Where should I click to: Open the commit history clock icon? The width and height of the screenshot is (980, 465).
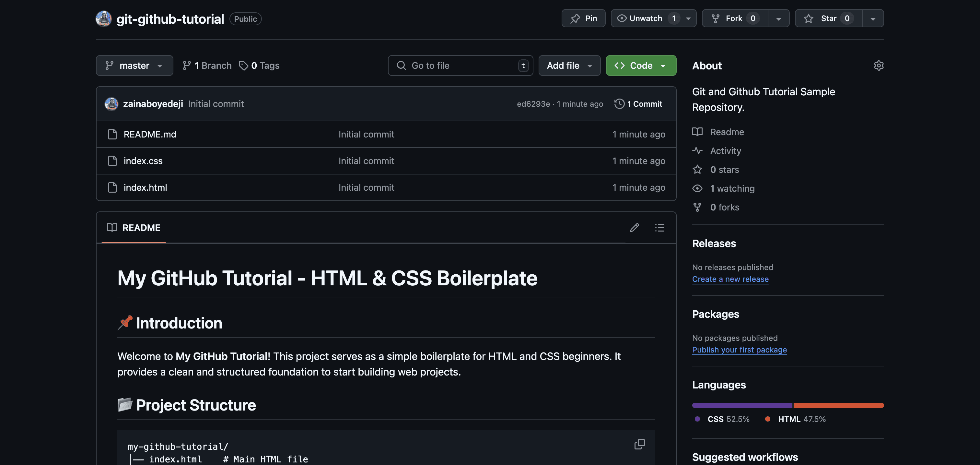click(619, 104)
